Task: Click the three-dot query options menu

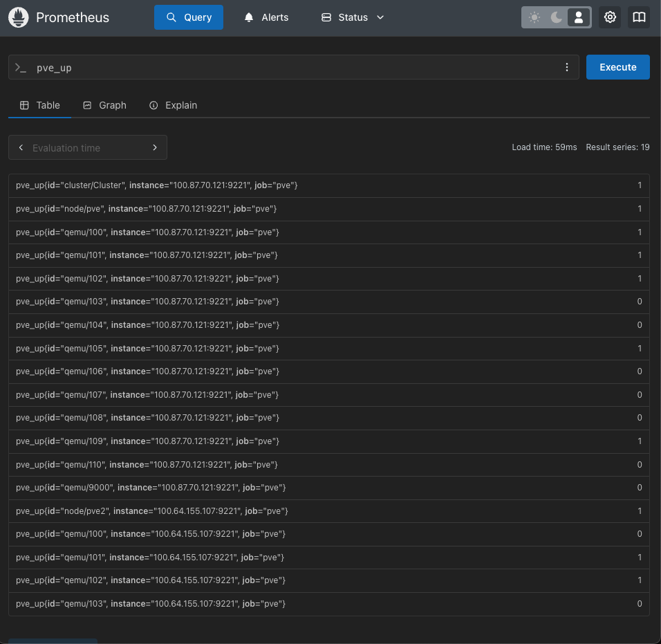Action: click(567, 67)
